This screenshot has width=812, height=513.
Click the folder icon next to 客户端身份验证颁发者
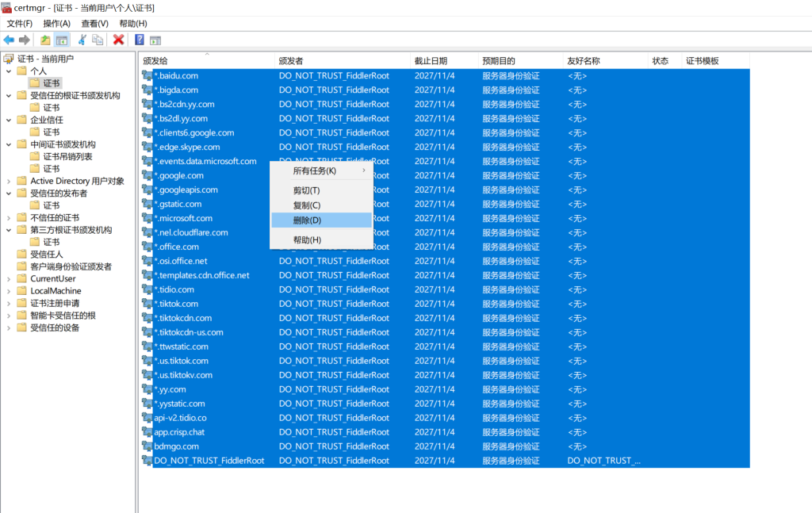tap(21, 266)
